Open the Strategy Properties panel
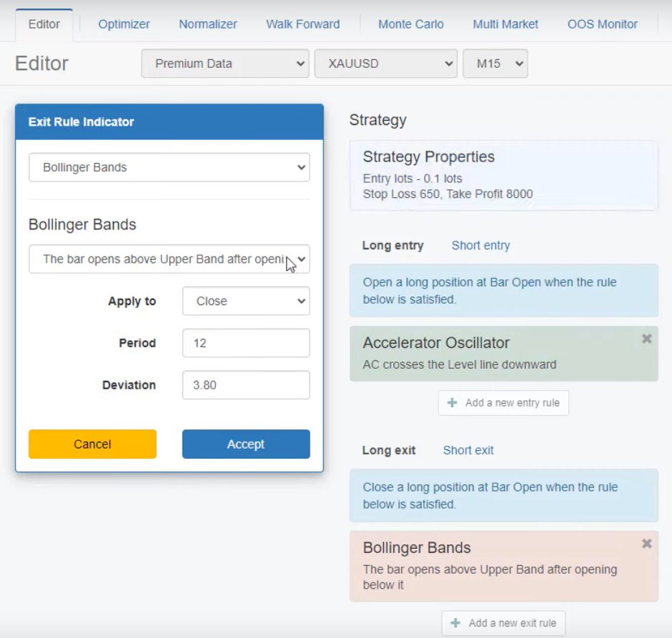The width and height of the screenshot is (672, 638). [503, 175]
